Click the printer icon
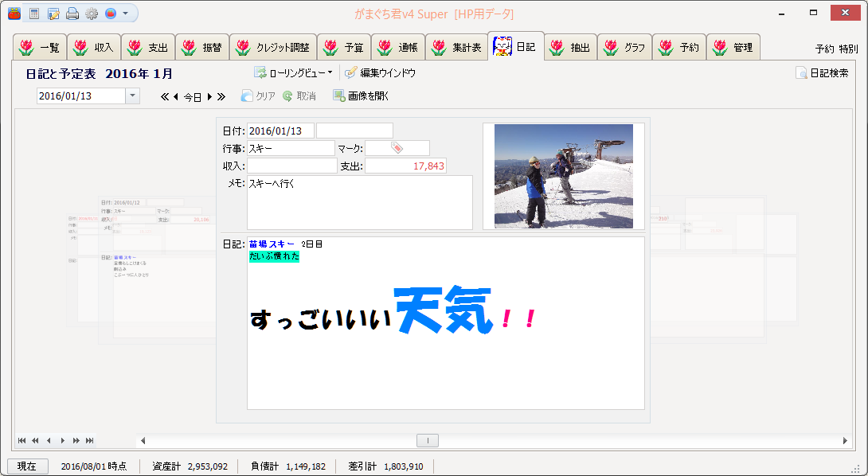Image resolution: width=868 pixels, height=476 pixels. (x=72, y=14)
